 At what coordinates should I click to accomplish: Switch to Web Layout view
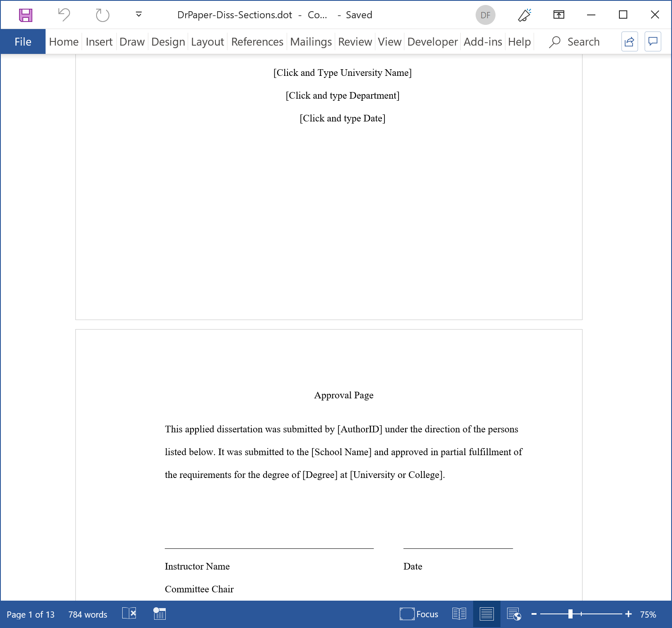[x=514, y=614]
